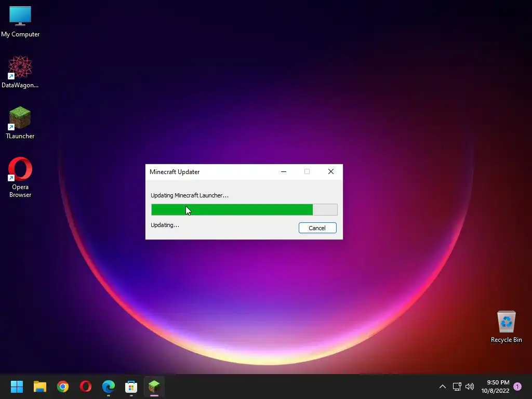Select the DataWagon desktop shortcut
The image size is (532, 399).
[20, 72]
